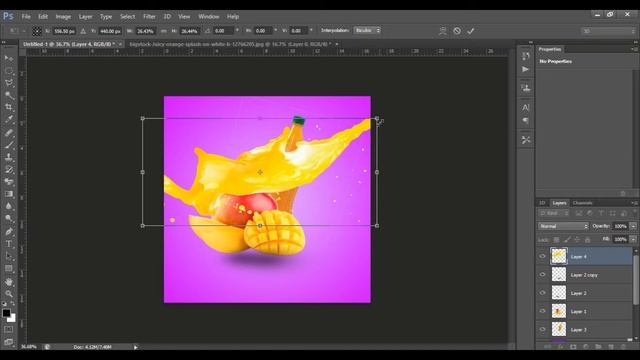Select the Clone Stamp tool
Screen dimensions: 640x360
pyautogui.click(x=9, y=157)
